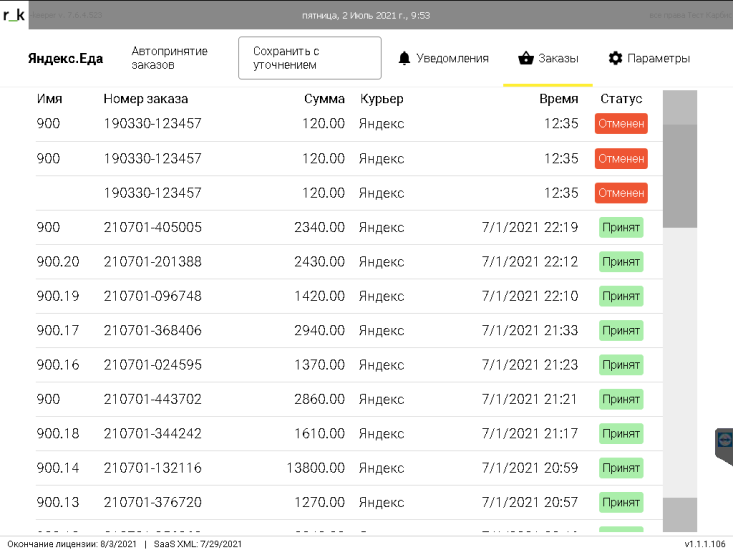Click the name 900.16
Image resolution: width=733 pixels, height=550 pixels.
[58, 364]
